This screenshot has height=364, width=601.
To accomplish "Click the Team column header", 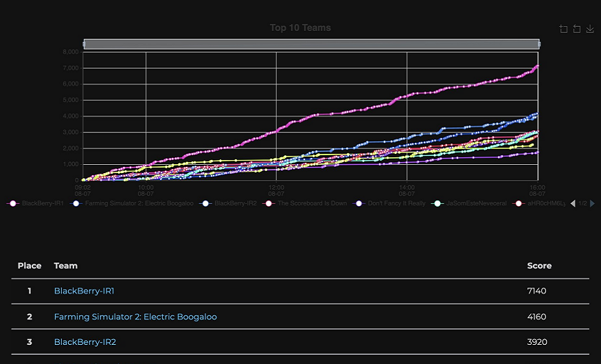I will click(x=65, y=266).
